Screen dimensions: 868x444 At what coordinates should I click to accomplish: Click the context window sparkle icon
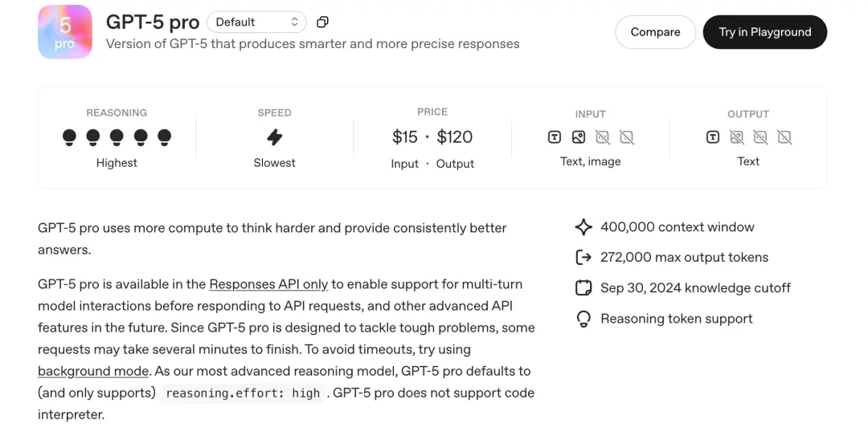583,227
